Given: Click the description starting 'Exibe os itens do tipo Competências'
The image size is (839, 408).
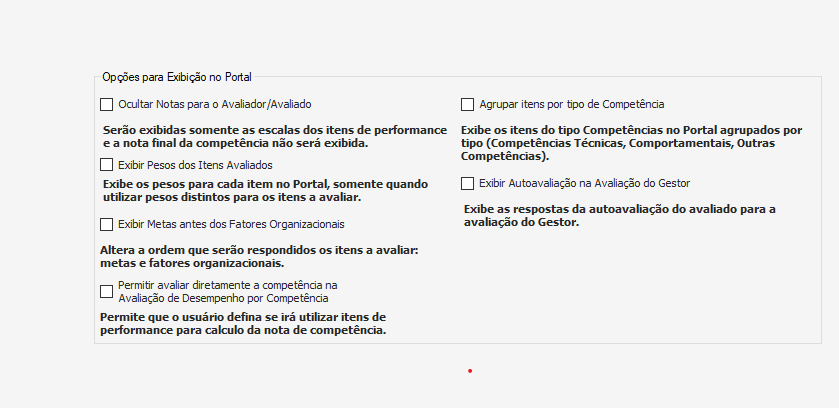Looking at the screenshot, I should pyautogui.click(x=630, y=144).
